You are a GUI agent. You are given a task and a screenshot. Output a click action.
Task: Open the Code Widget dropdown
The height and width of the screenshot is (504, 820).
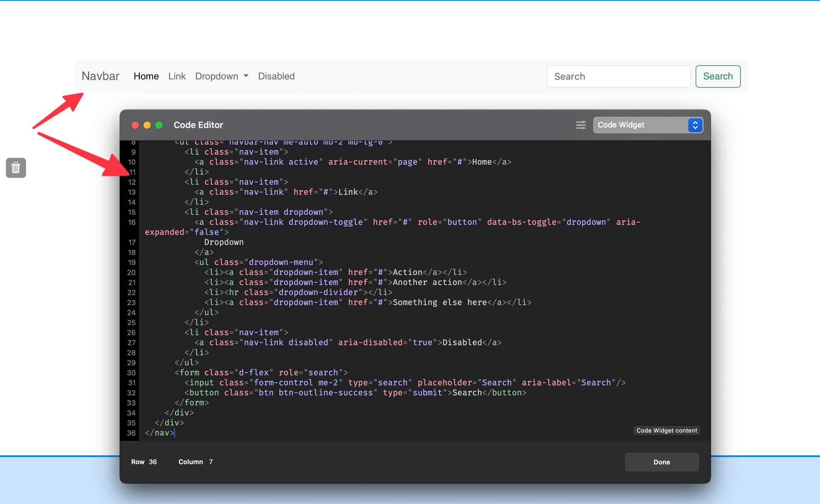641,125
